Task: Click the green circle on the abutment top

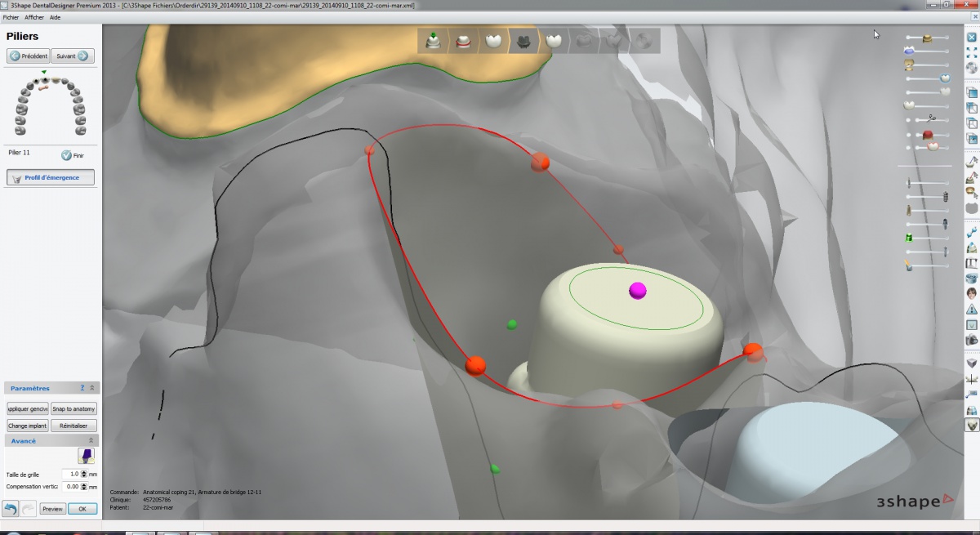Action: pos(637,298)
